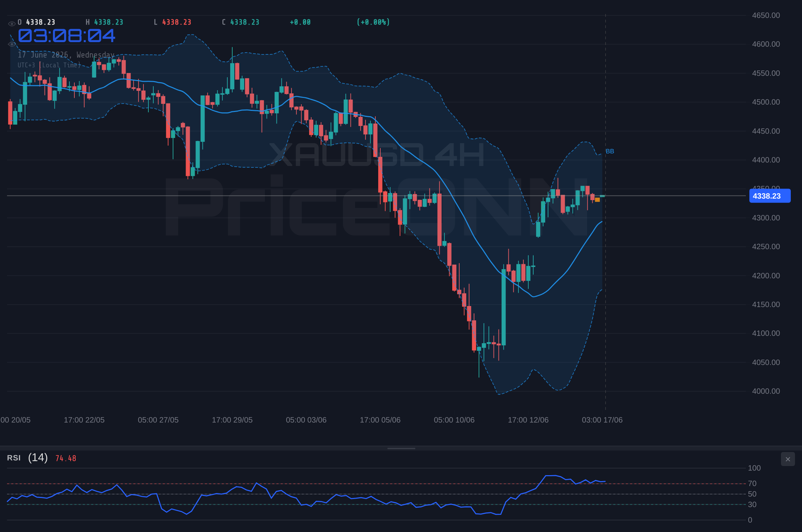Click the RSI 70 overbought scale label
This screenshot has height=532, width=802.
(x=752, y=484)
